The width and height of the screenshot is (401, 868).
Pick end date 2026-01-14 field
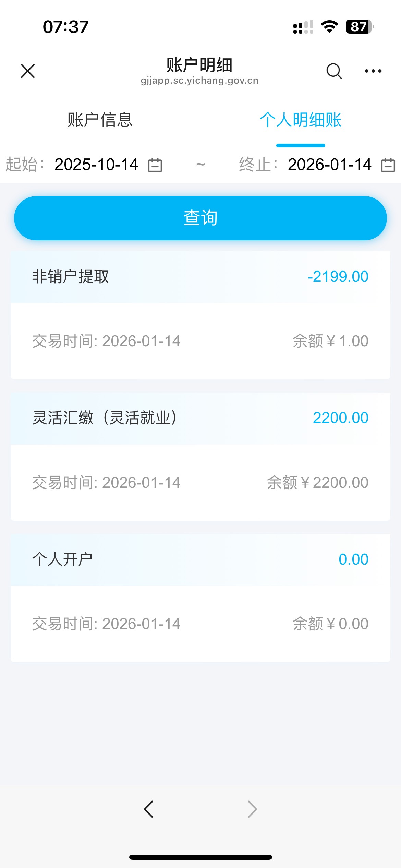tap(329, 165)
